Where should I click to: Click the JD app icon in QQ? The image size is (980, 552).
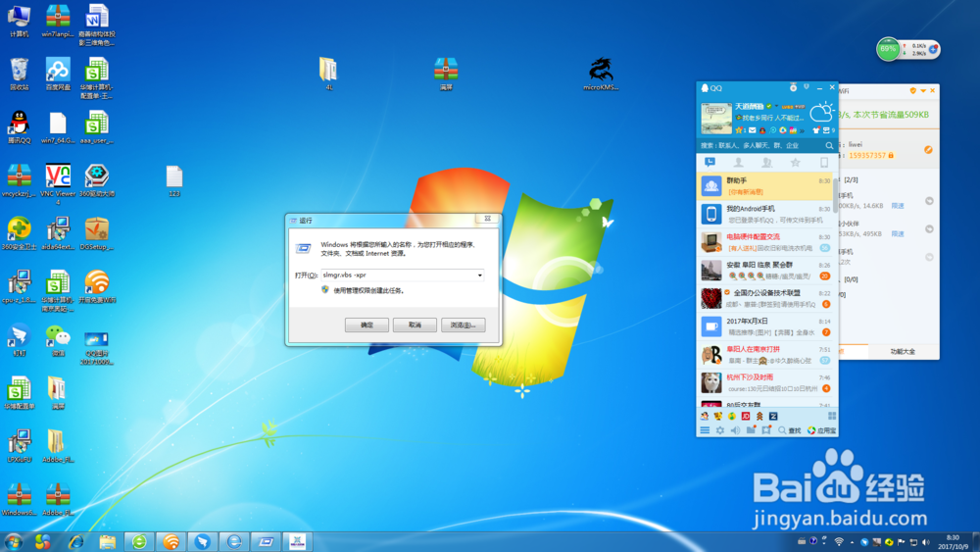pyautogui.click(x=746, y=417)
